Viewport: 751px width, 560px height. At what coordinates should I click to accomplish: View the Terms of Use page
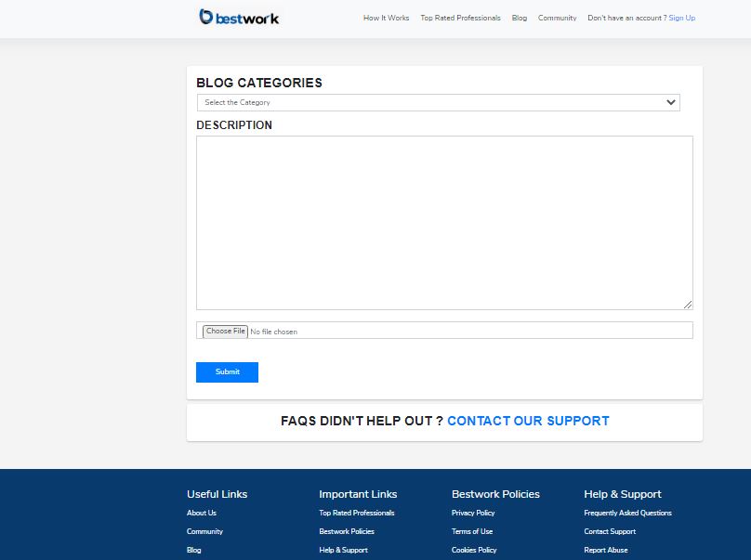(x=472, y=531)
